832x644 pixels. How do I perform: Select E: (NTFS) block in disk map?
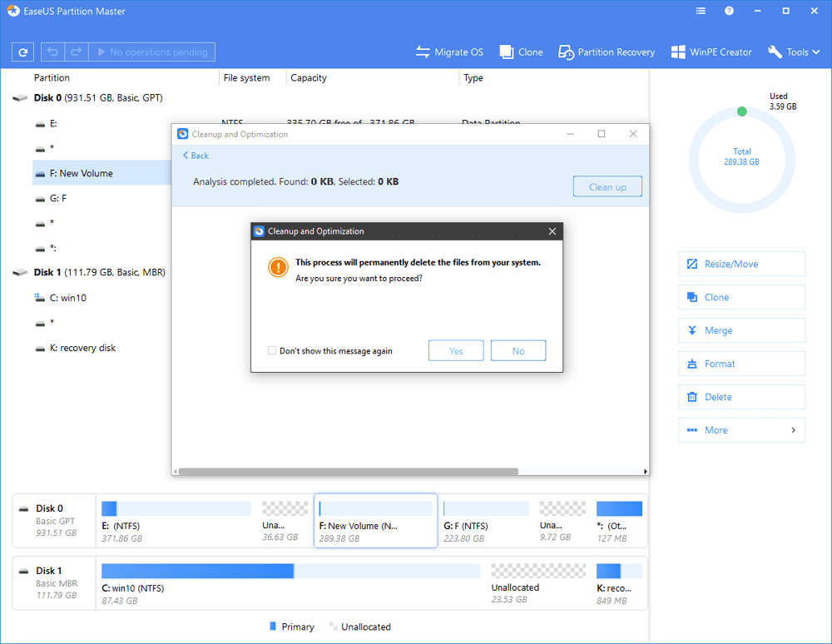[x=176, y=522]
